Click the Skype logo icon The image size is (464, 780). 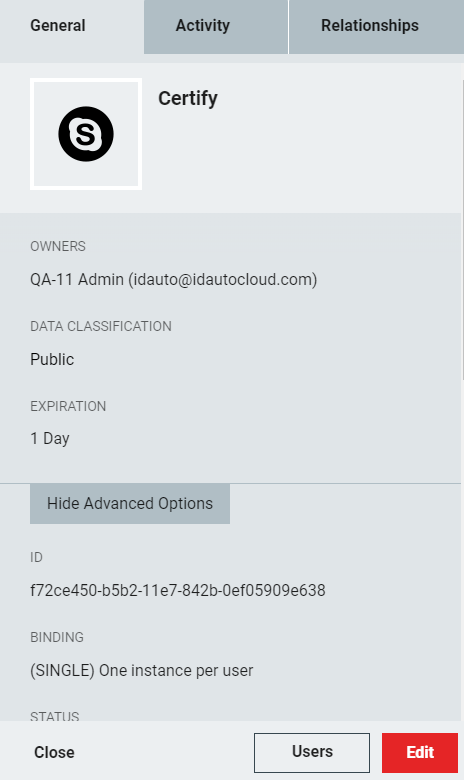tap(86, 134)
